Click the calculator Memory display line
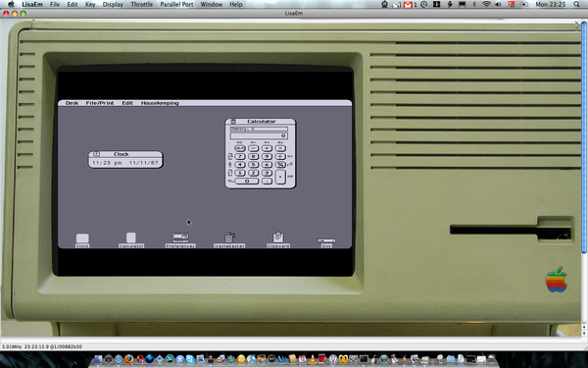This screenshot has height=368, width=588. [259, 129]
